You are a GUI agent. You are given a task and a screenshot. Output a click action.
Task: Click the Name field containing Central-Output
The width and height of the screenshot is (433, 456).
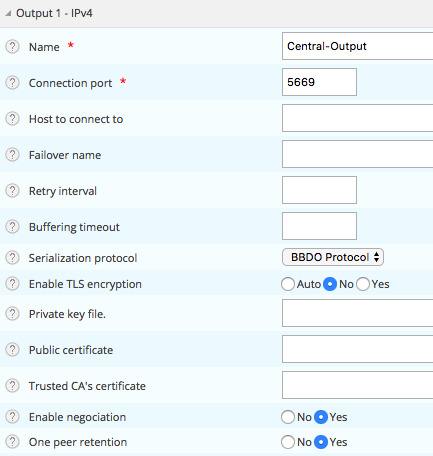tap(357, 46)
